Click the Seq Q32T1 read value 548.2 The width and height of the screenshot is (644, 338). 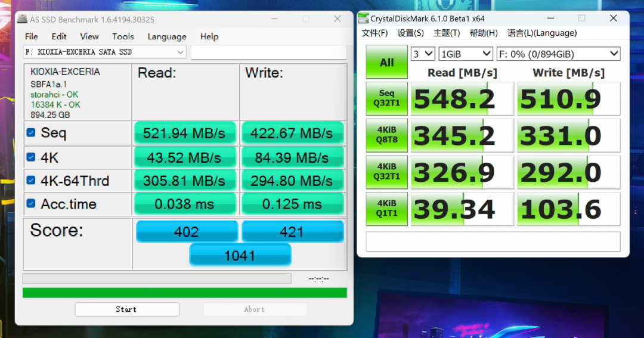tap(462, 98)
